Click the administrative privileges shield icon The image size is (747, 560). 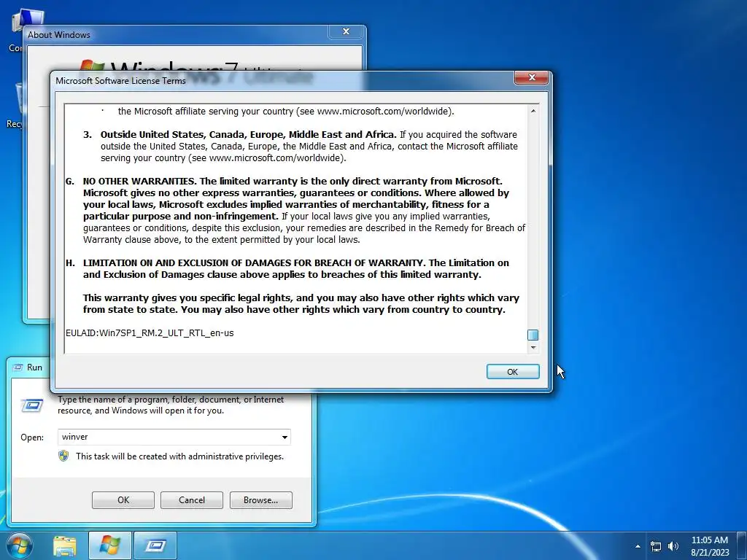tap(63, 456)
